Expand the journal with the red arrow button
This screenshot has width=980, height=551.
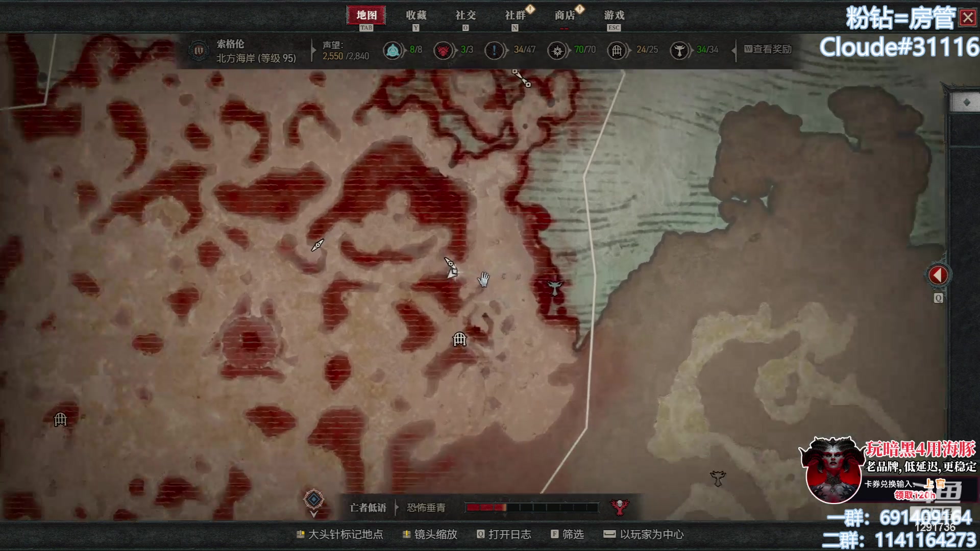tap(938, 275)
